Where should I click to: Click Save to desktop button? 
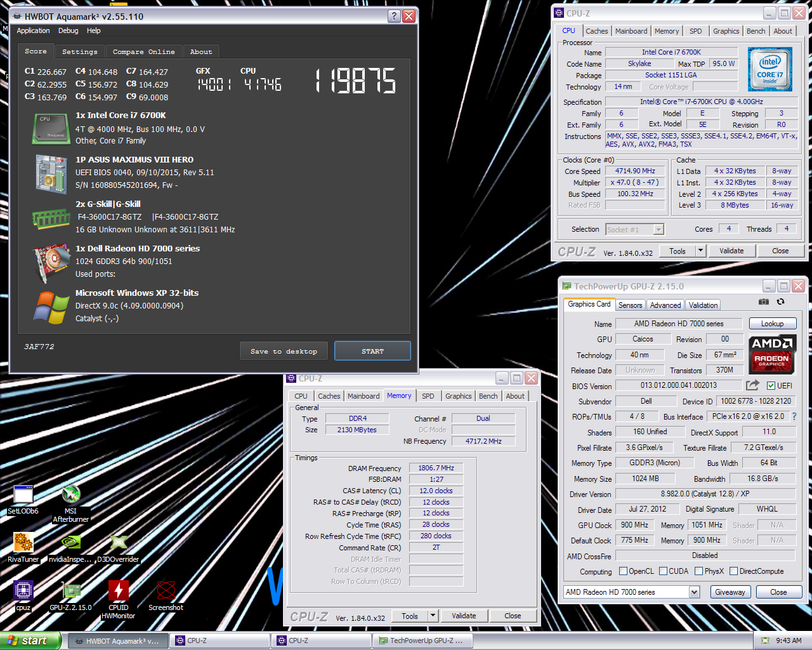click(x=284, y=351)
